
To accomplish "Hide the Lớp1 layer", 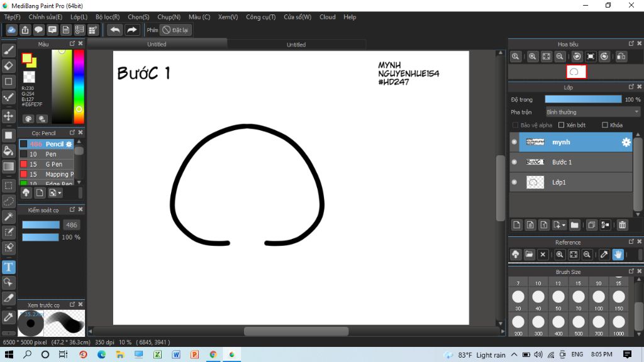I will pyautogui.click(x=514, y=182).
